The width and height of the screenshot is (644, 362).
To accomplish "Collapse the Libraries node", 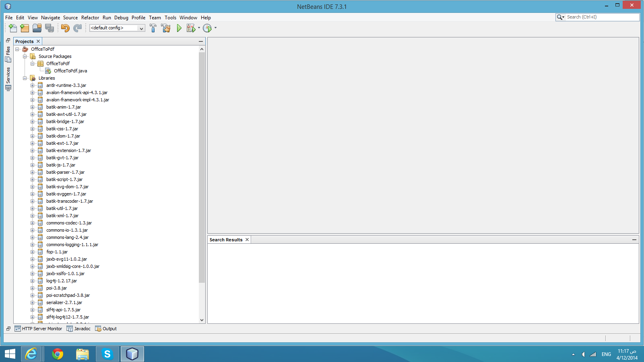I will click(25, 78).
